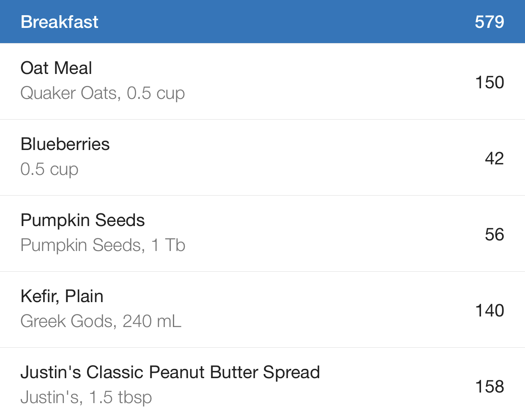Open the Oat Meal entry
The height and width of the screenshot is (420, 525).
262,82
